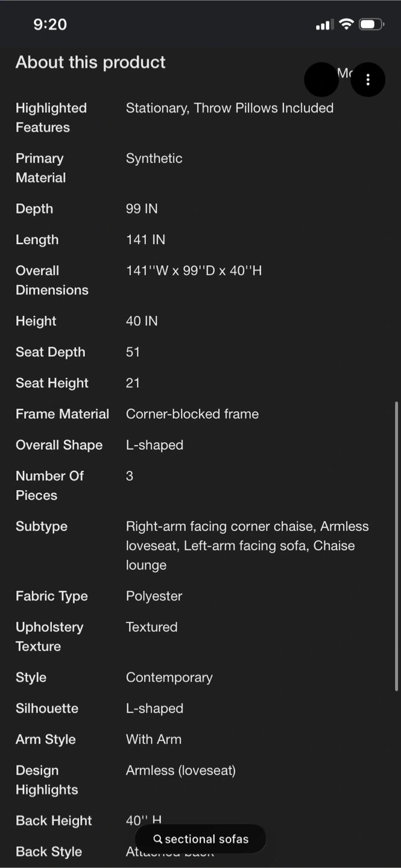Select the Style "Contemporary" value
Screen dimensions: 401x868
pyautogui.click(x=169, y=678)
